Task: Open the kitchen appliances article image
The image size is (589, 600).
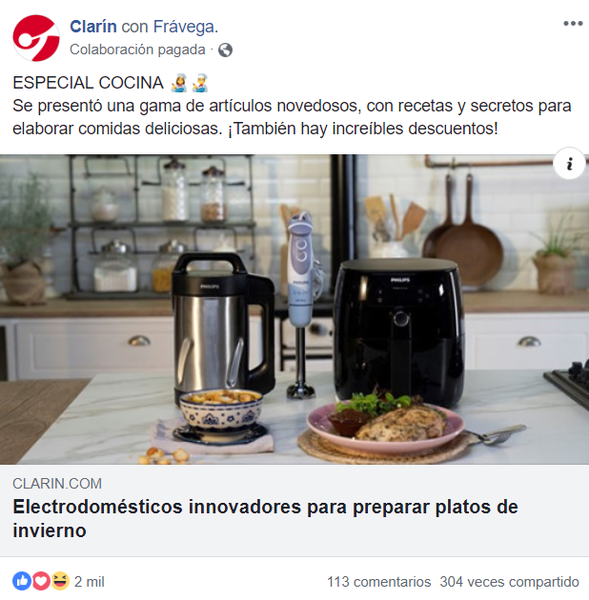Action: coord(294,309)
